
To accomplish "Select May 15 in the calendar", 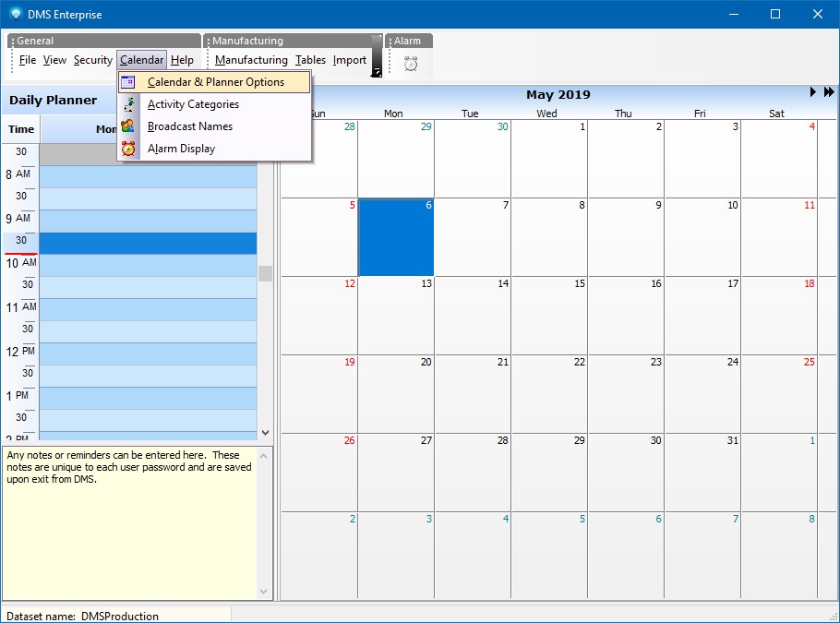I will click(548, 316).
